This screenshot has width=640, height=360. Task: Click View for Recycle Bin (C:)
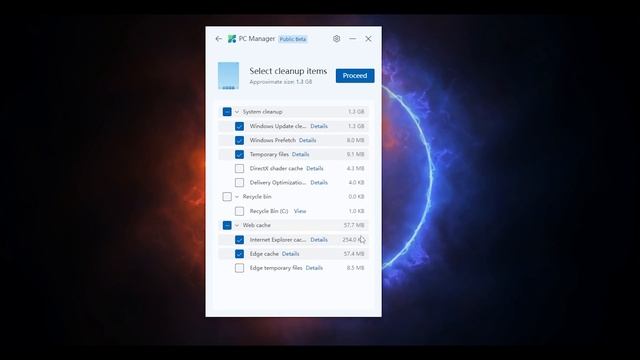tap(300, 211)
